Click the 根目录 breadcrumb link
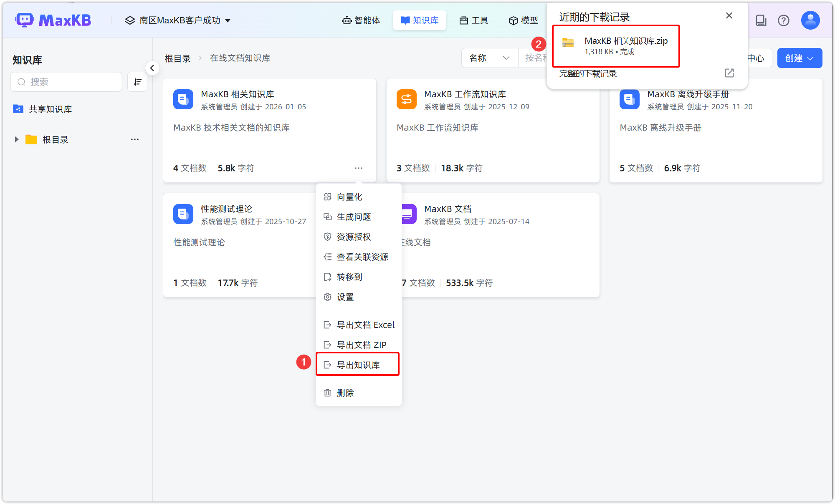Viewport: 835px width, 504px height. pyautogui.click(x=178, y=58)
